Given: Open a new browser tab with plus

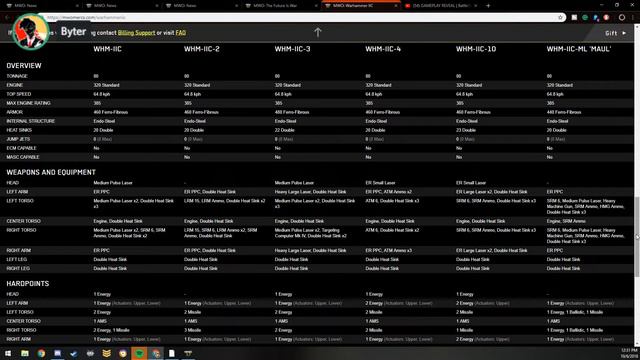Looking at the screenshot, I should (x=488, y=6).
